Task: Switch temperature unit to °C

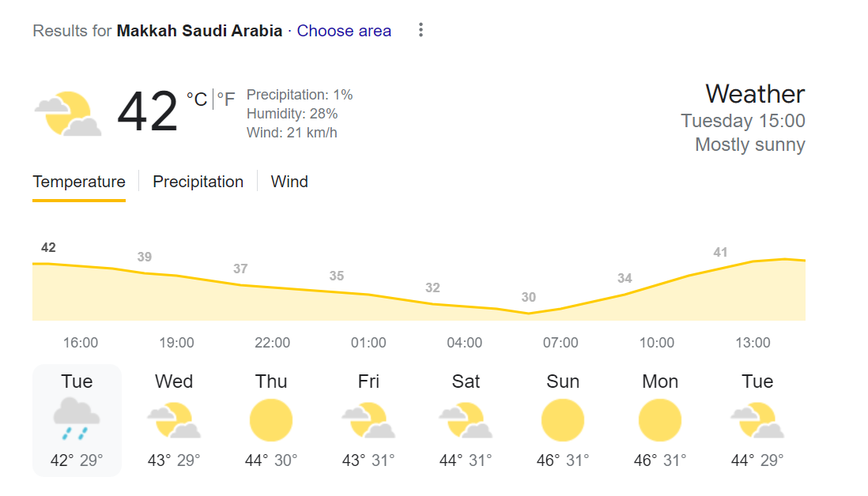Action: pos(197,99)
